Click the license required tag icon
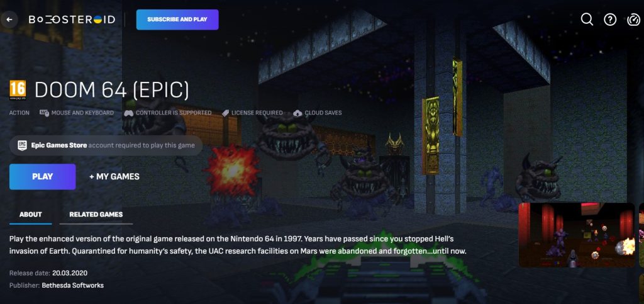The width and height of the screenshot is (644, 304). [x=225, y=113]
